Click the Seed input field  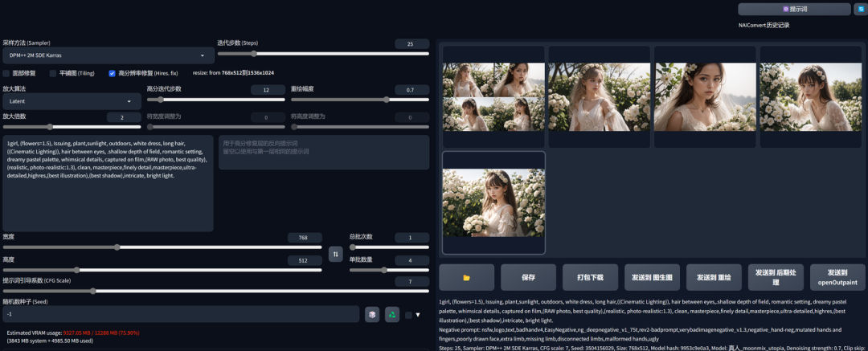[181, 314]
